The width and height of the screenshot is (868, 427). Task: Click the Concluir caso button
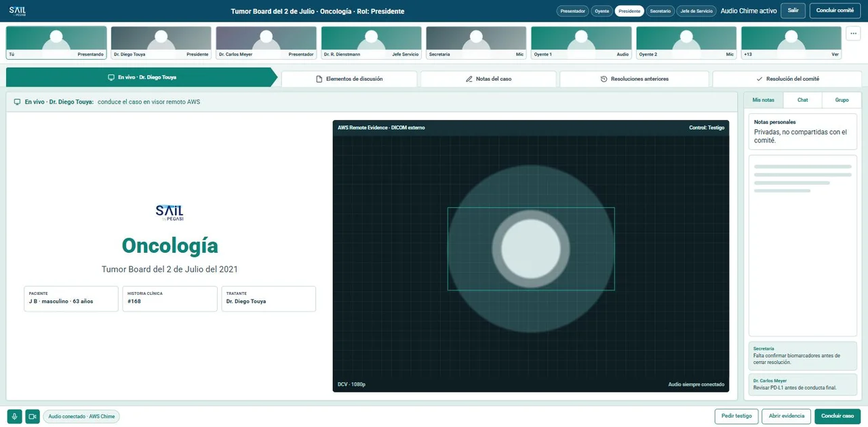[837, 416]
